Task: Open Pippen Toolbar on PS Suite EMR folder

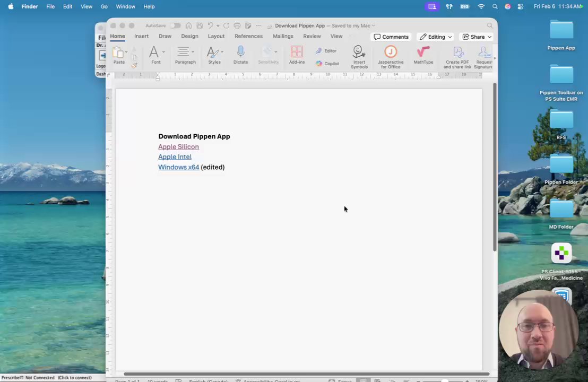Action: click(x=561, y=83)
